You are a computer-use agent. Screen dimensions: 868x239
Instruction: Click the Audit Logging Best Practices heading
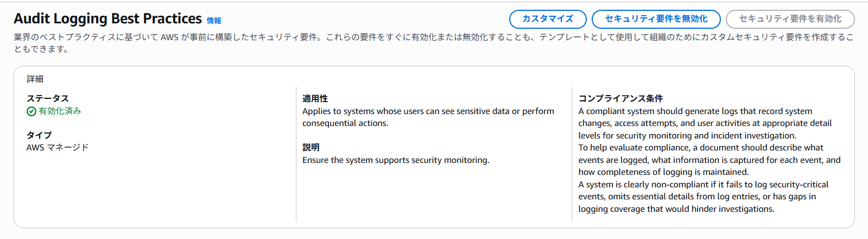click(107, 18)
